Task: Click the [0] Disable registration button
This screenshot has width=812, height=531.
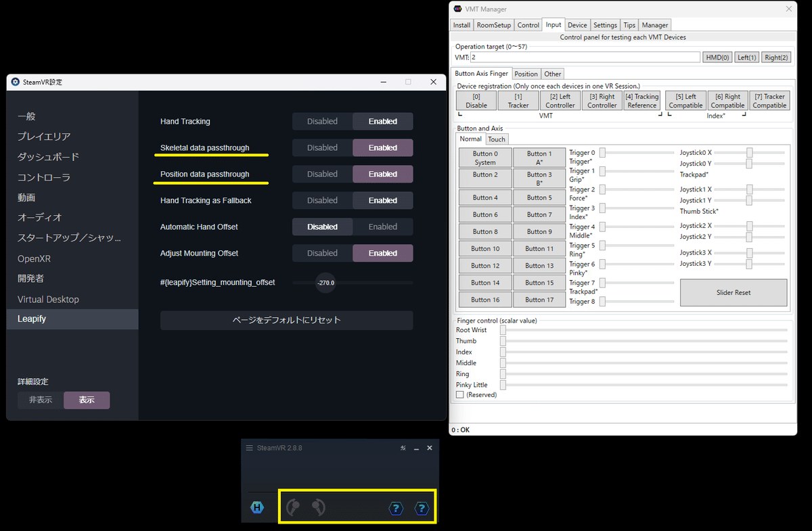Action: 476,101
